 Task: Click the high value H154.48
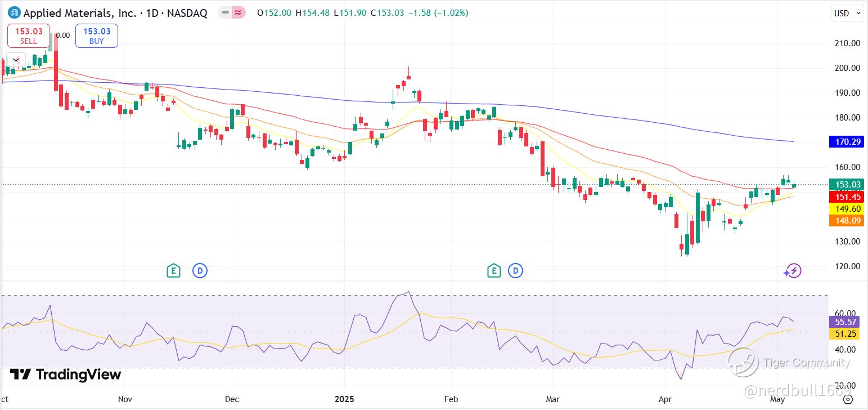312,13
